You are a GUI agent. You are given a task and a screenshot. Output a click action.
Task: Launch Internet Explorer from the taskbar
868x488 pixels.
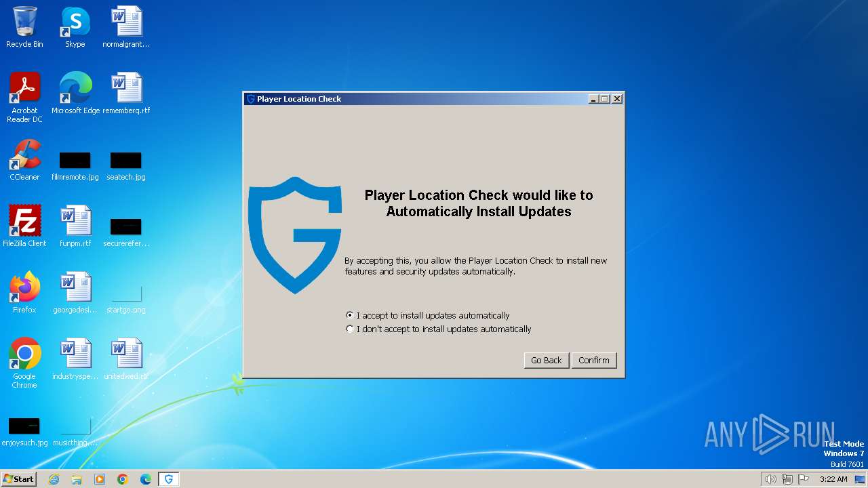pyautogui.click(x=54, y=479)
